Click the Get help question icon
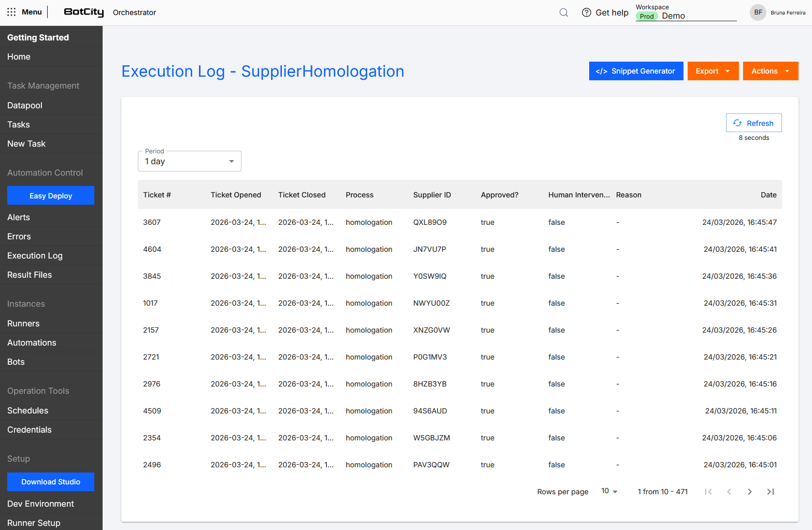 click(586, 12)
